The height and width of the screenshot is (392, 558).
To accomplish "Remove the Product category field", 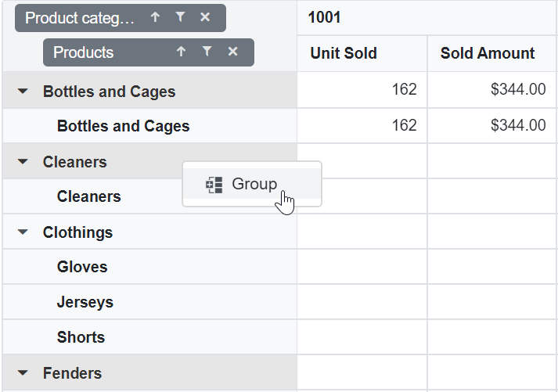I will (x=205, y=17).
